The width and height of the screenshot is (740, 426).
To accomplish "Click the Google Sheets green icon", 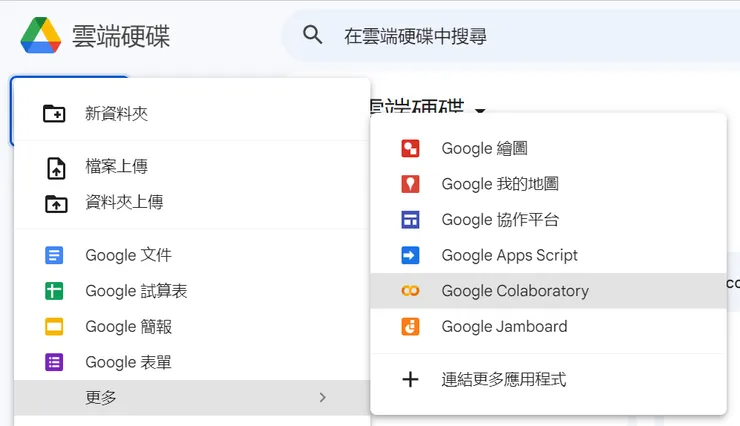I will [x=54, y=291].
